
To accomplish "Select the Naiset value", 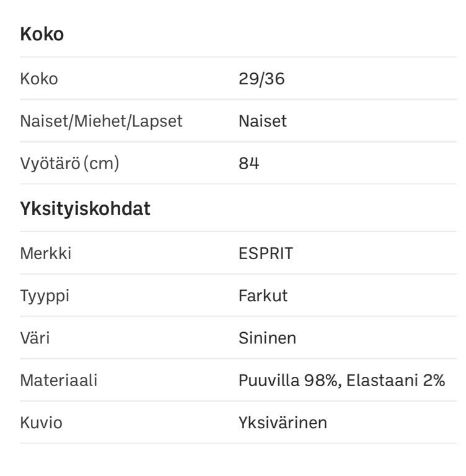I will click(x=263, y=121).
